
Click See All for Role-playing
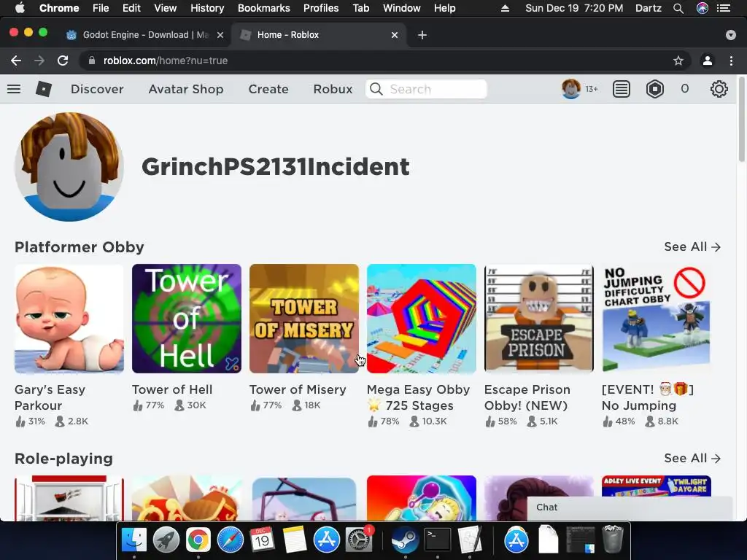point(692,458)
